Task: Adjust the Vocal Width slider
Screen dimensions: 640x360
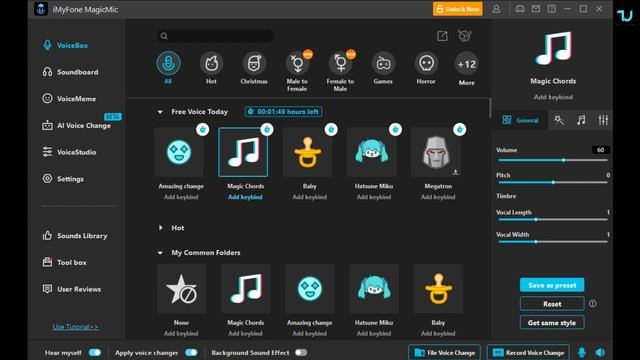Action: coord(553,242)
